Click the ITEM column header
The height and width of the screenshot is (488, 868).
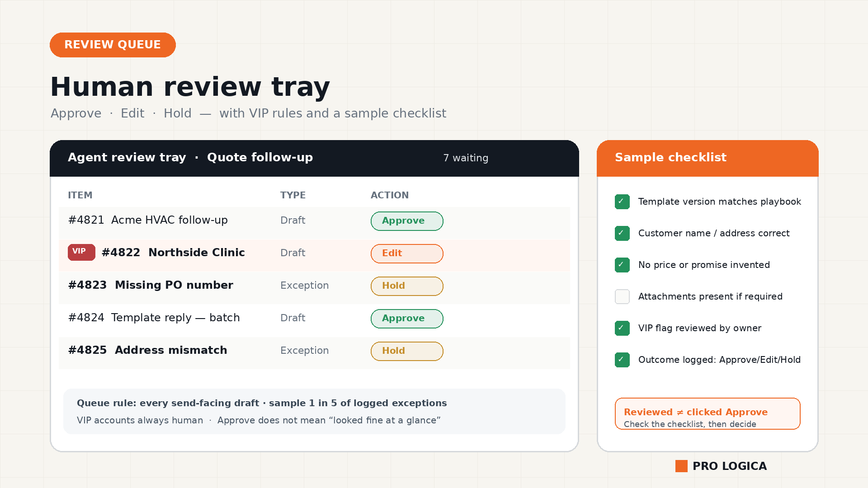pyautogui.click(x=80, y=195)
